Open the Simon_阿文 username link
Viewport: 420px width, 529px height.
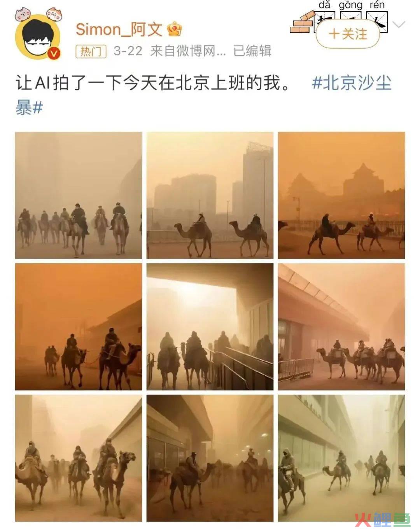119,29
